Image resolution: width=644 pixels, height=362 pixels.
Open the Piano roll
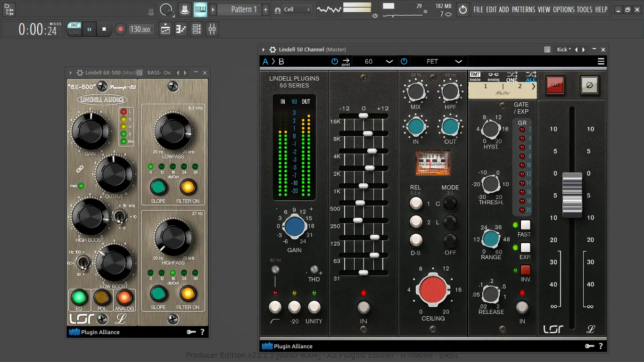pos(181,29)
